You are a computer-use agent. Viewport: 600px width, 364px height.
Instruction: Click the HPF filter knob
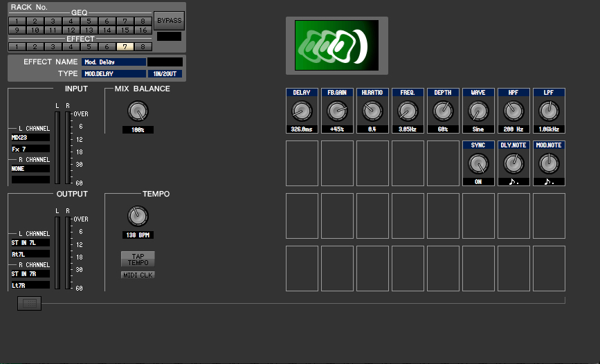[x=513, y=111]
